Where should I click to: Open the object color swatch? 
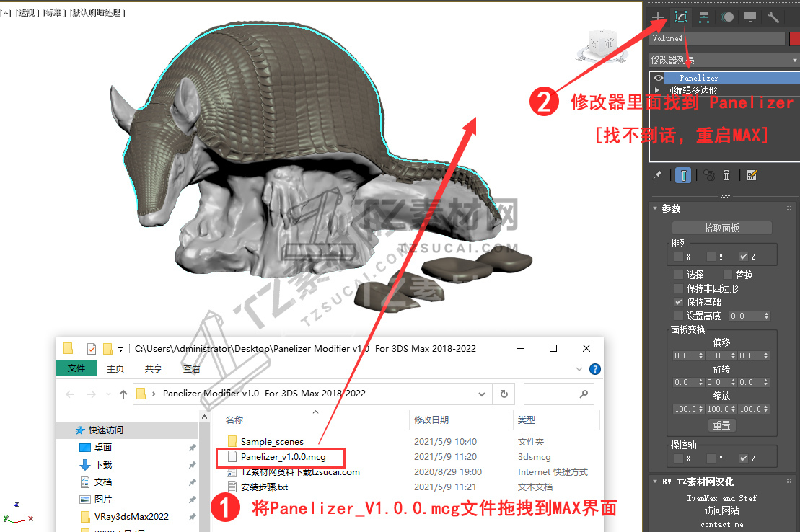tap(794, 38)
